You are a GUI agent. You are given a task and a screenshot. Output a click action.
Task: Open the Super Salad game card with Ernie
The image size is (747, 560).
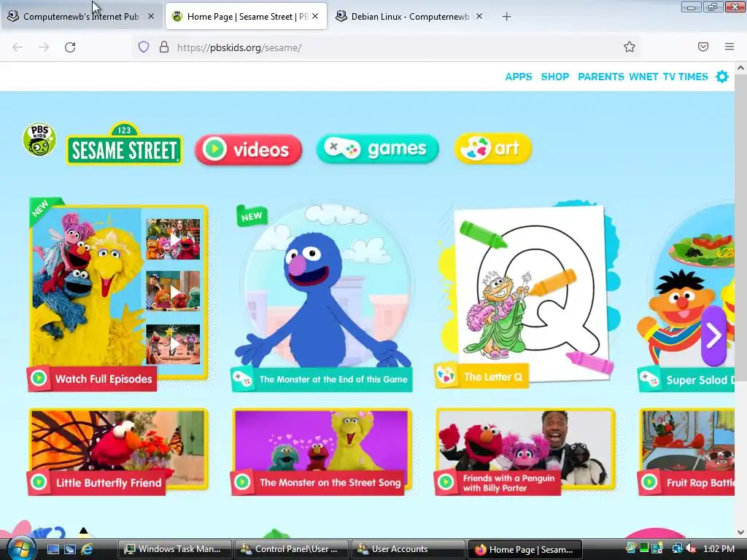click(x=686, y=295)
